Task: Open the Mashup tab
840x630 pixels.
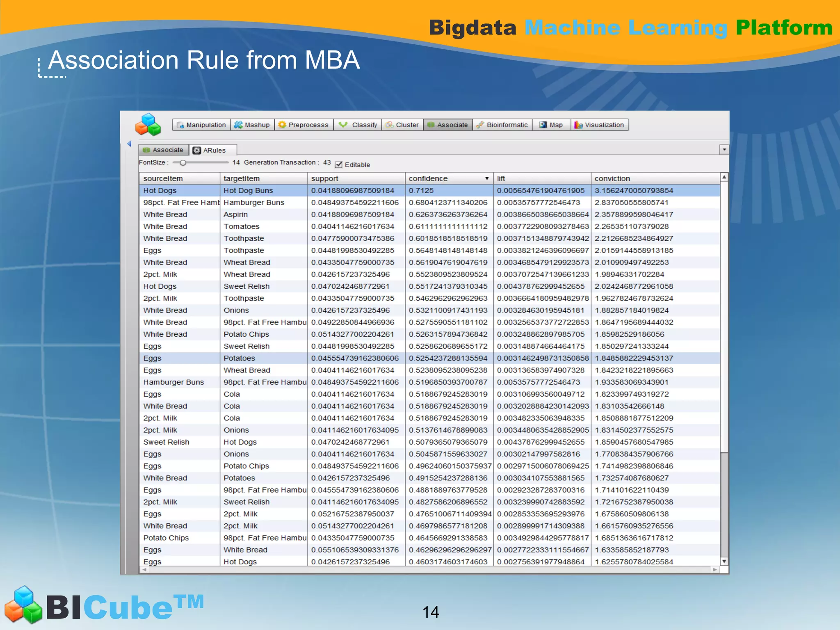Action: [252, 125]
